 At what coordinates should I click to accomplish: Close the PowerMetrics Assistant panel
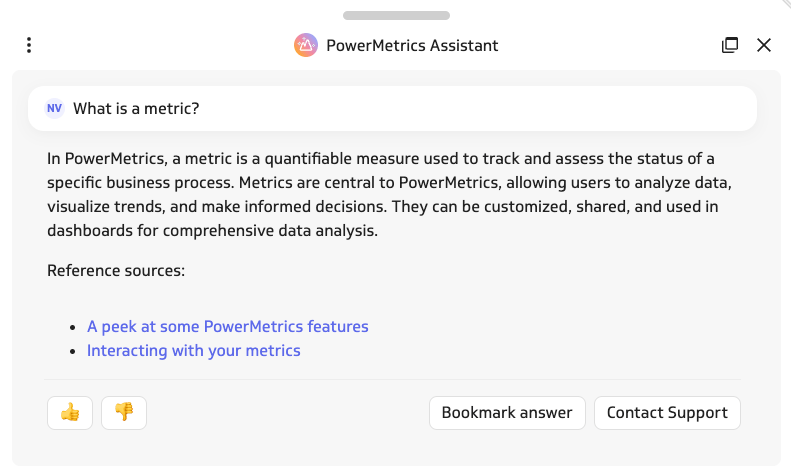764,45
